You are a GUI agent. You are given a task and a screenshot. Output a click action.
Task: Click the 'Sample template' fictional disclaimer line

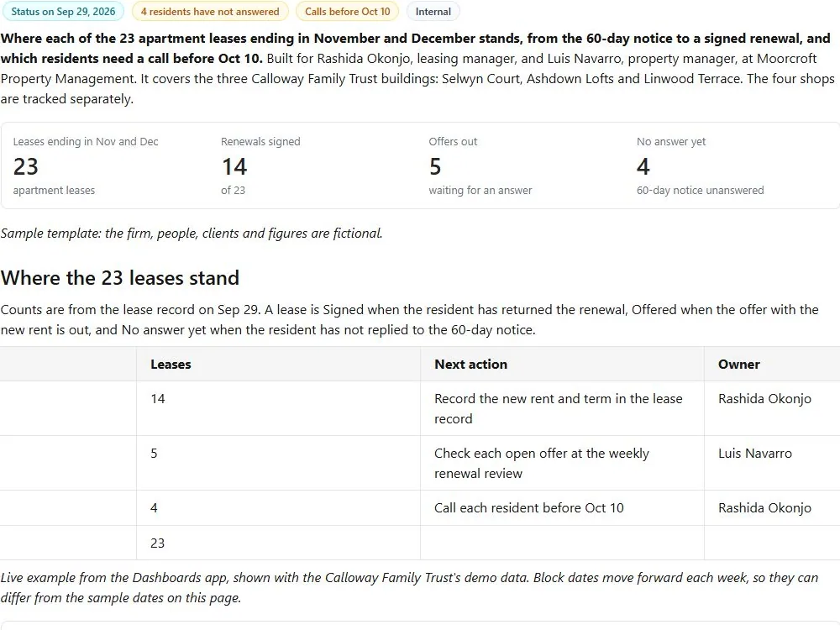[x=192, y=233]
